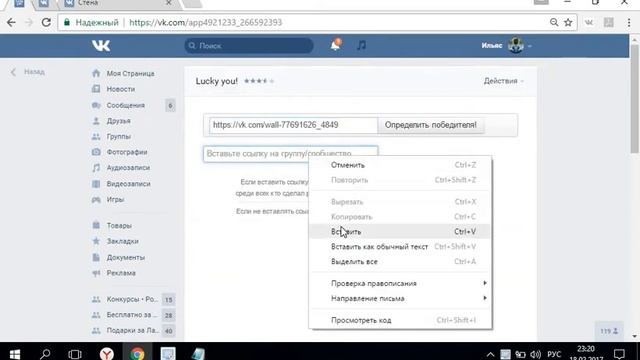The image size is (640, 360).
Task: Open Реклама in sidebar
Action: click(x=121, y=273)
